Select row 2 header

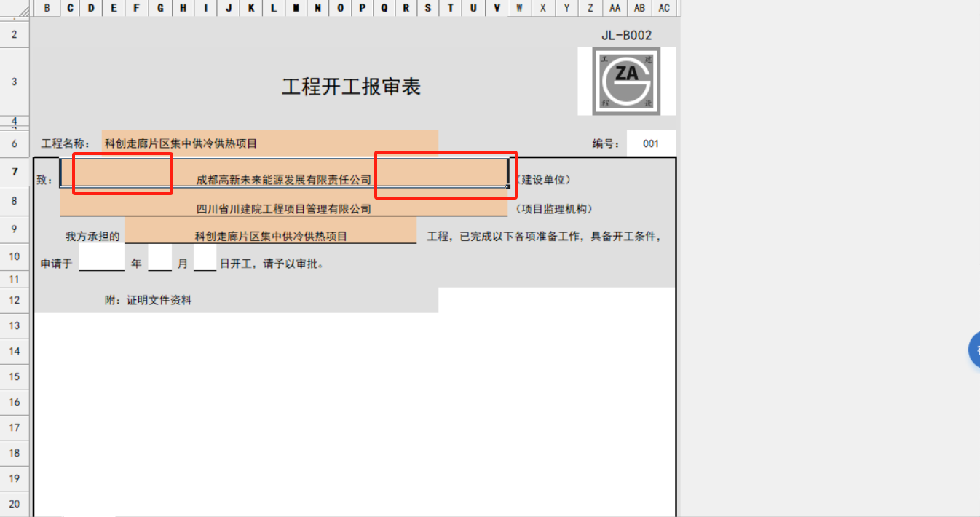[15, 34]
